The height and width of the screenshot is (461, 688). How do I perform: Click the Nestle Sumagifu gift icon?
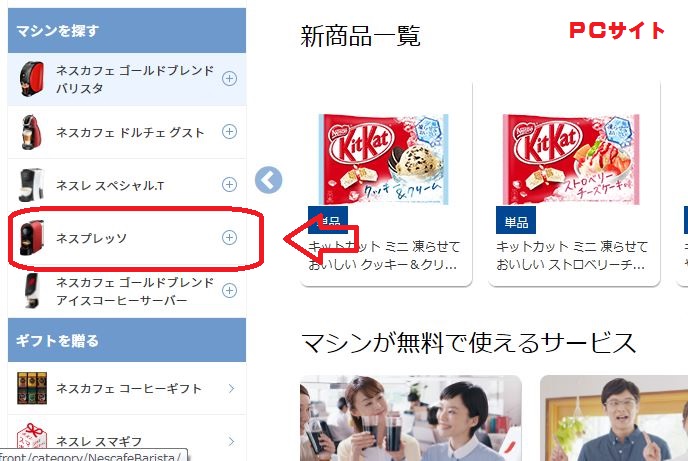[x=32, y=440]
